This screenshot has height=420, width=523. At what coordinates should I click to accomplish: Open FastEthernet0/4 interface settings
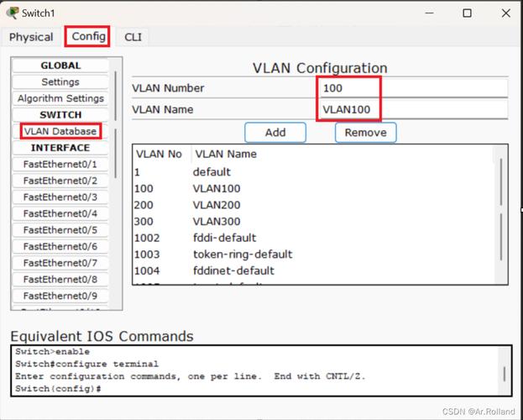tap(60, 213)
